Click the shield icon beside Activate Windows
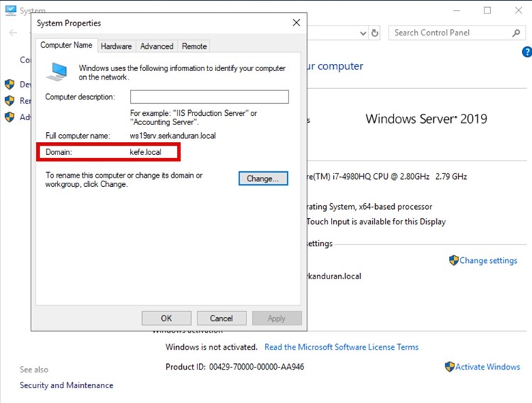The height and width of the screenshot is (403, 532). pos(449,367)
